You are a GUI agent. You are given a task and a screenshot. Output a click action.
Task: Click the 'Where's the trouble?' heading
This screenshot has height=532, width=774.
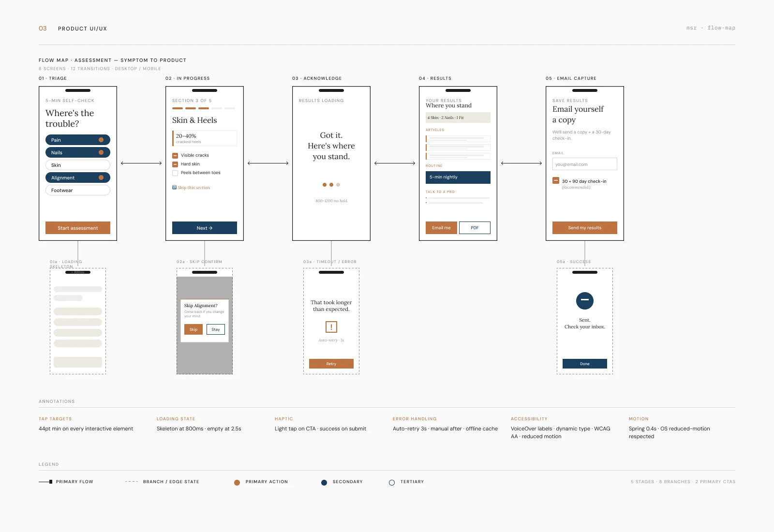pyautogui.click(x=70, y=118)
